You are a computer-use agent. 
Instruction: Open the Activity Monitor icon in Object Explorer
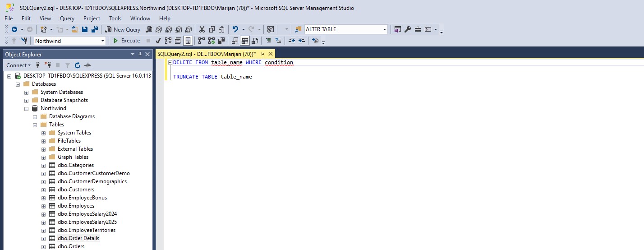(x=87, y=65)
